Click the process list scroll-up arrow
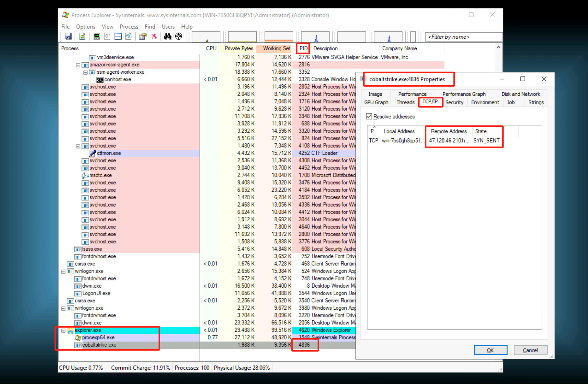The height and width of the screenshot is (384, 588). [x=498, y=47]
